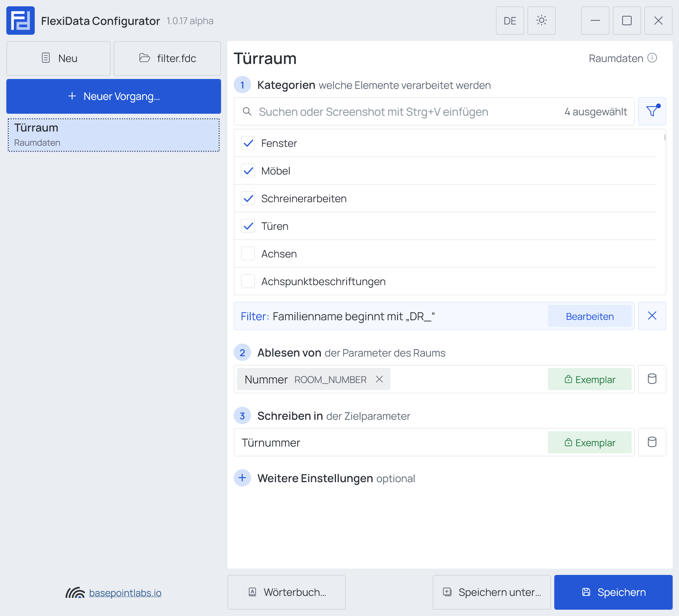Image resolution: width=679 pixels, height=616 pixels.
Task: Open the Wörterbuch dialog
Action: (287, 592)
